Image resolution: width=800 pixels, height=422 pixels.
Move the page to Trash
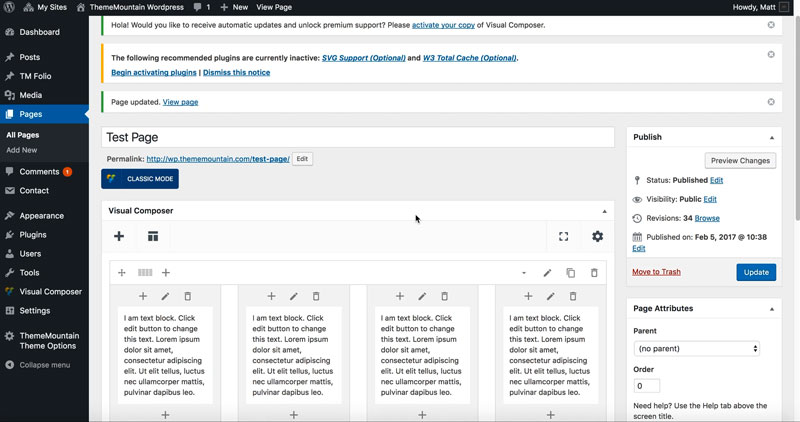(656, 272)
